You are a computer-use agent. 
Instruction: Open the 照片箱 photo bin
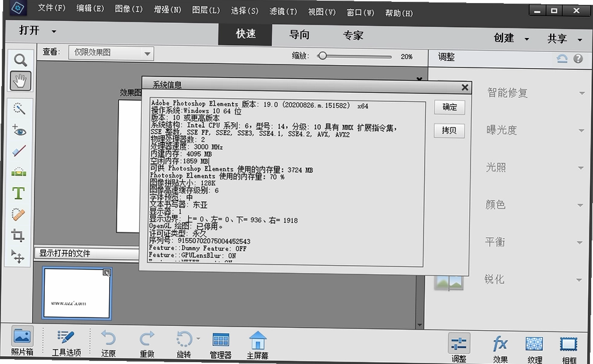(x=22, y=341)
